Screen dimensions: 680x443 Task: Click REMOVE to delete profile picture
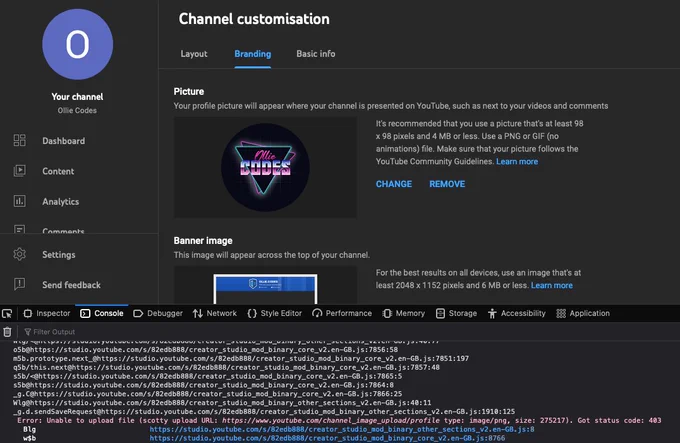tap(447, 184)
